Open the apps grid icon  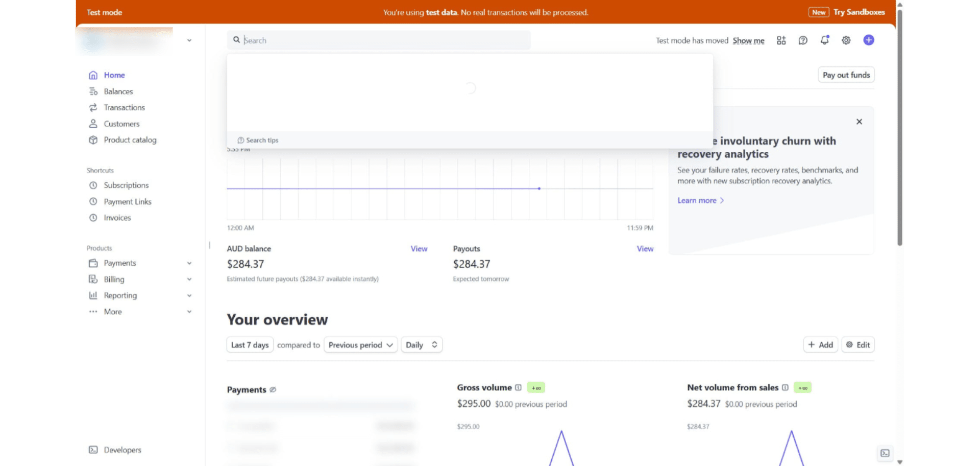[781, 40]
